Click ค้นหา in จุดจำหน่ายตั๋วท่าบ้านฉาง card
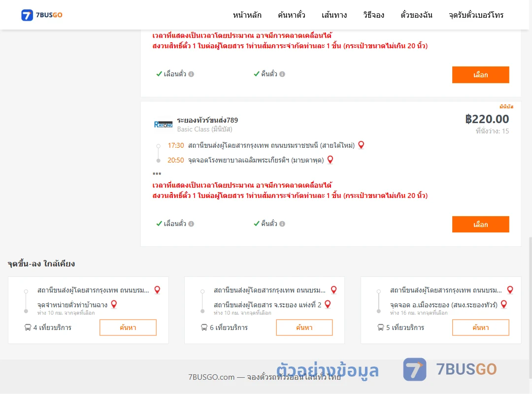This screenshot has height=394, width=532. (128, 328)
